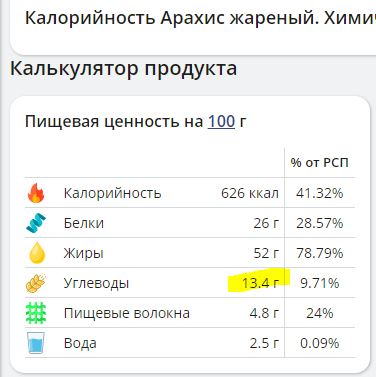Click the % от РСП column header
376x377 pixels.
point(320,163)
